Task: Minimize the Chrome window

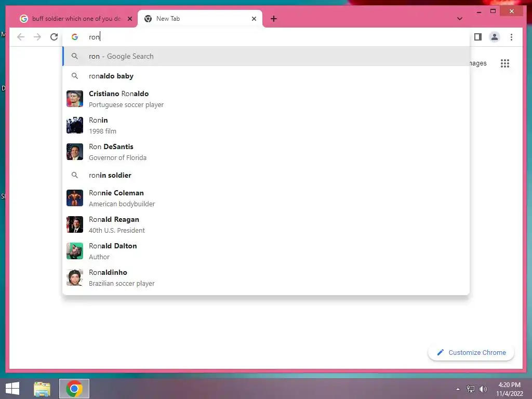Action: click(478, 11)
